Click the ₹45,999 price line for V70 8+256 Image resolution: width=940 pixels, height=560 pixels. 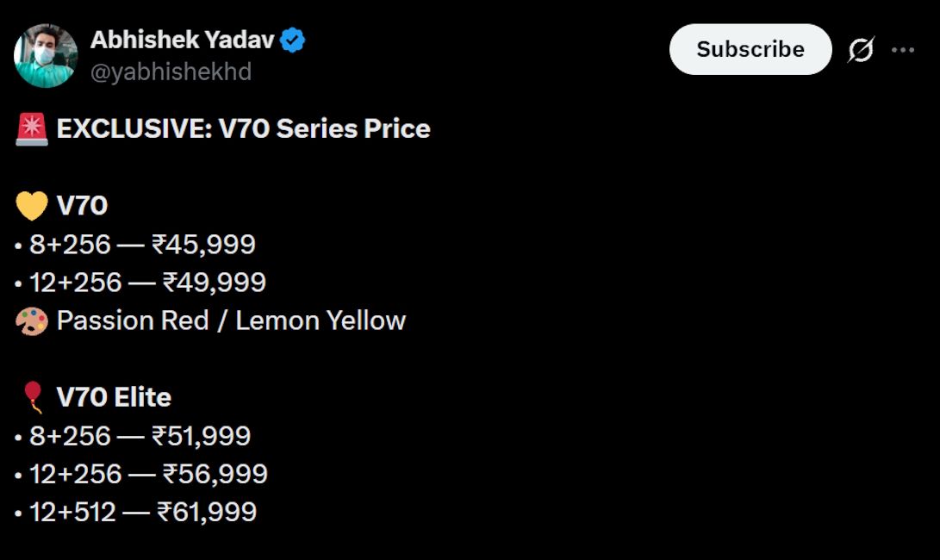click(x=134, y=244)
